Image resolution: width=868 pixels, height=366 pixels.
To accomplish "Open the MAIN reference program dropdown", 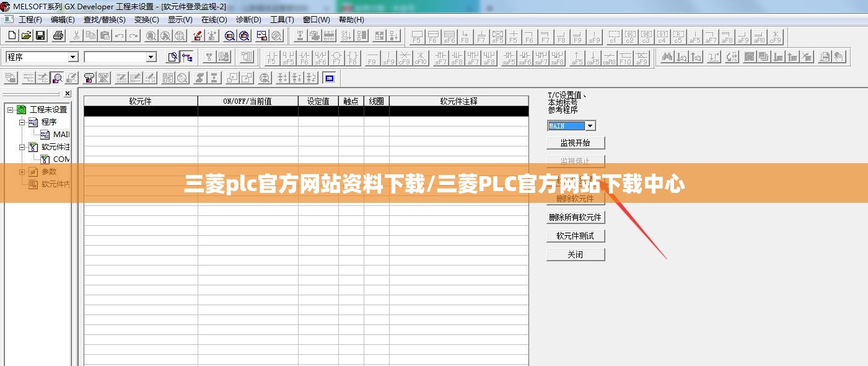I will coord(590,126).
